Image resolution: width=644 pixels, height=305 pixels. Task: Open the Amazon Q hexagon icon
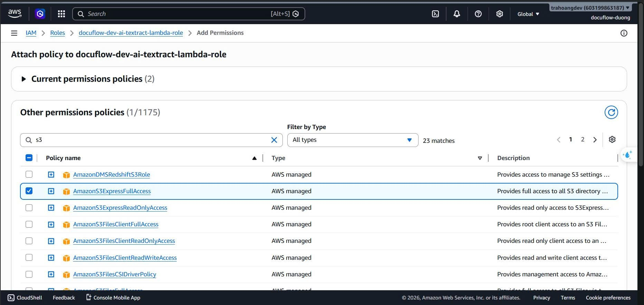coord(40,14)
